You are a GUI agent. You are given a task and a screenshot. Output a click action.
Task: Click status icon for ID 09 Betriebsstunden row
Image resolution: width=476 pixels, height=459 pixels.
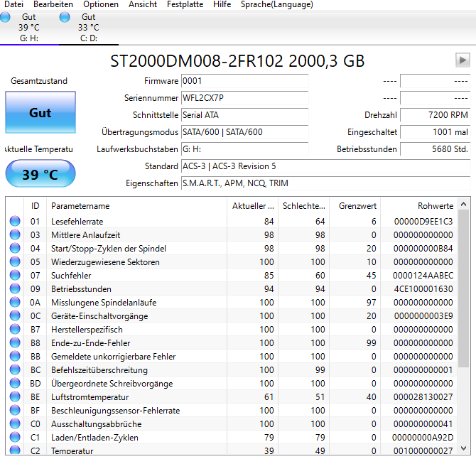point(15,288)
